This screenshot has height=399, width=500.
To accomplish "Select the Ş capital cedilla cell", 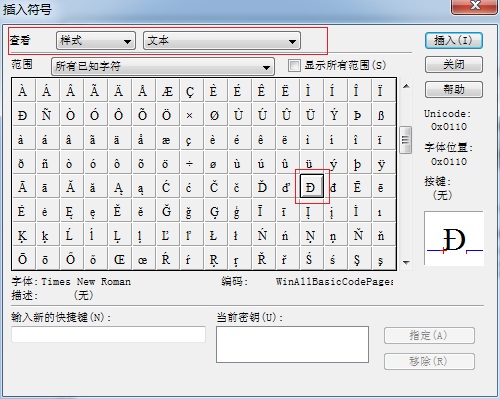I will 360,259.
